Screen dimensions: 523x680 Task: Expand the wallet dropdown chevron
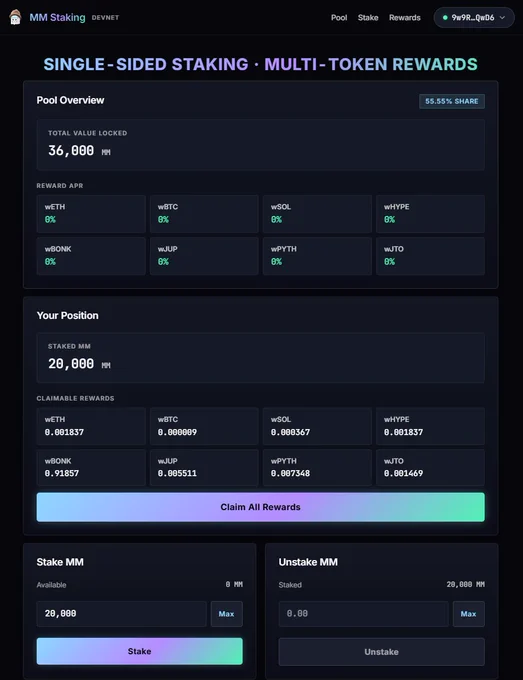(x=503, y=18)
